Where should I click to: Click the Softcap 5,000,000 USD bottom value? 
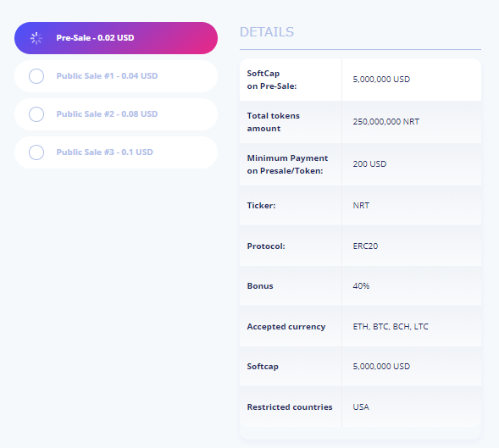(381, 366)
